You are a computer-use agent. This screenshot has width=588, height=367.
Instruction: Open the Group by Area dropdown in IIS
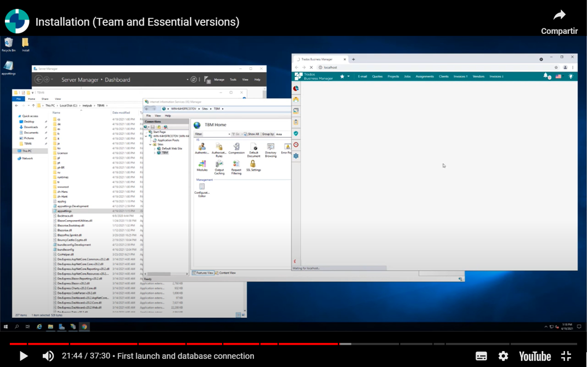(283, 134)
